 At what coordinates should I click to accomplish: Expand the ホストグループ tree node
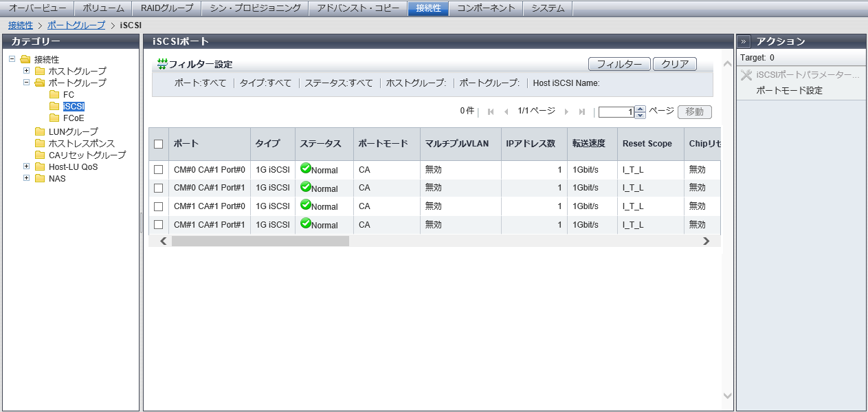27,71
